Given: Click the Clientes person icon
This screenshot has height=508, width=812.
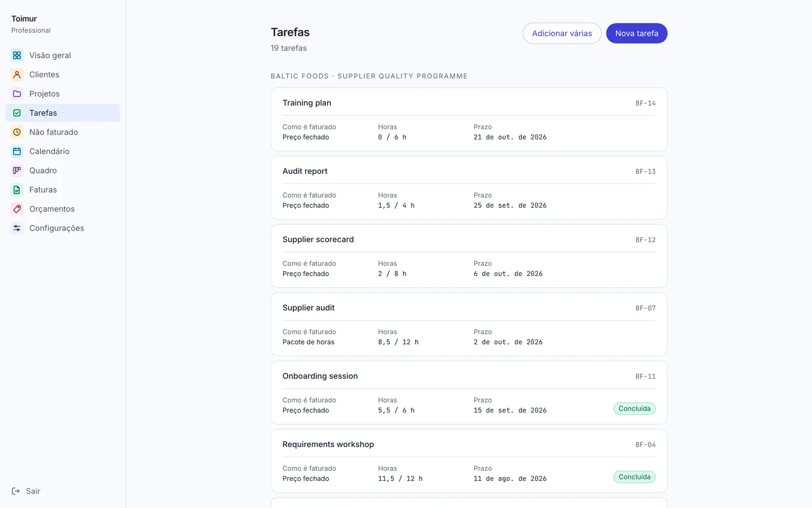Looking at the screenshot, I should (x=17, y=75).
